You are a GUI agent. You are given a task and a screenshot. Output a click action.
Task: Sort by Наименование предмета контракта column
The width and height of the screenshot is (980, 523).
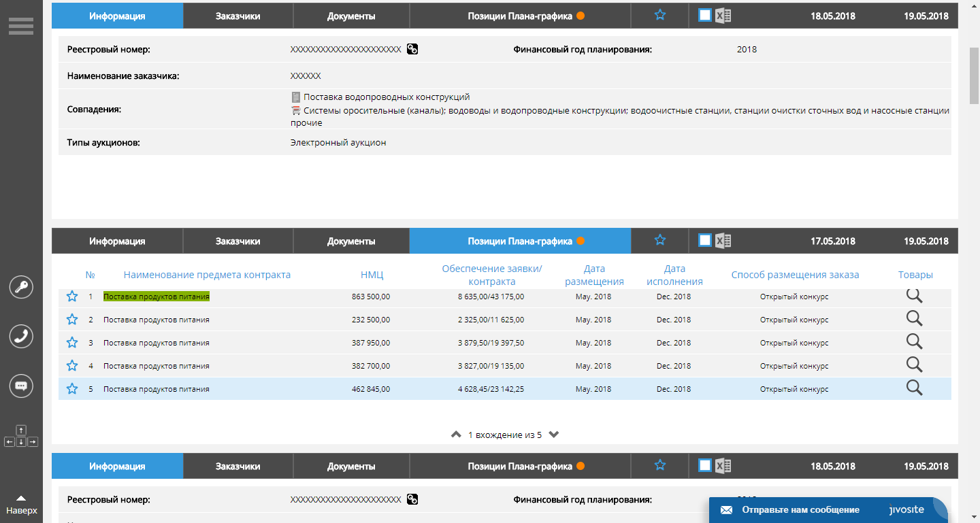(x=207, y=275)
